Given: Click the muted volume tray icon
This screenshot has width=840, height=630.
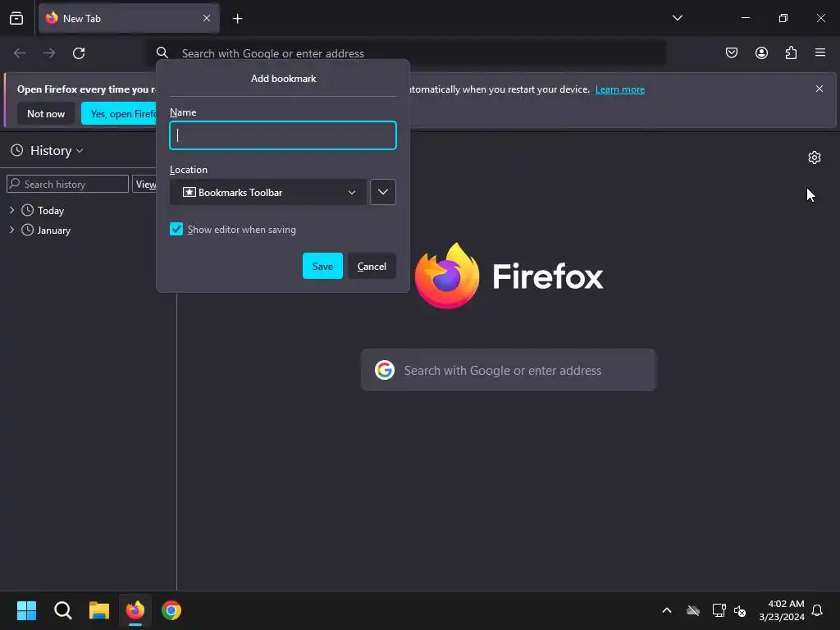Looking at the screenshot, I should [x=741, y=610].
